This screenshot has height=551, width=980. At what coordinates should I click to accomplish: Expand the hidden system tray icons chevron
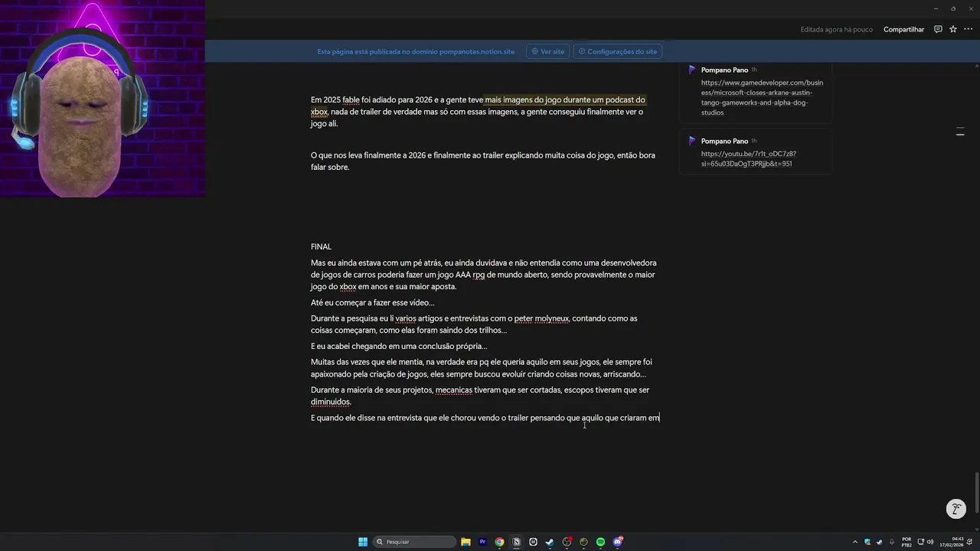[855, 542]
